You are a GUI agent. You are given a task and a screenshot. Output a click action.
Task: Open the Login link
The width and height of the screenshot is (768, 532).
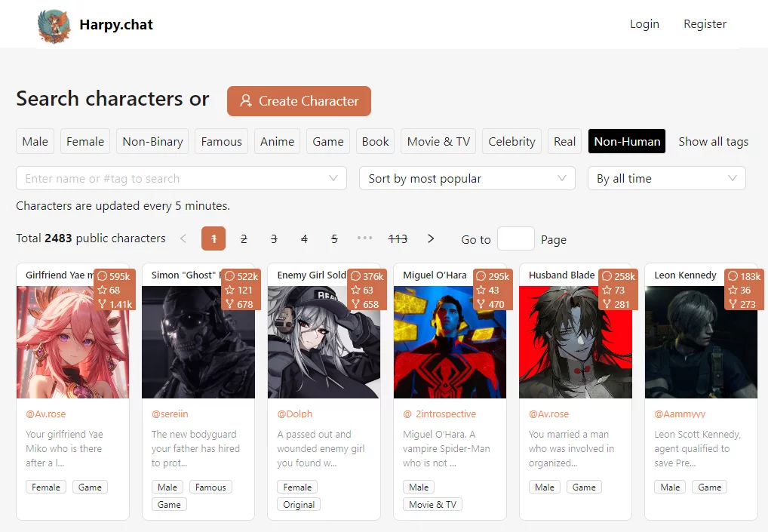click(x=644, y=24)
